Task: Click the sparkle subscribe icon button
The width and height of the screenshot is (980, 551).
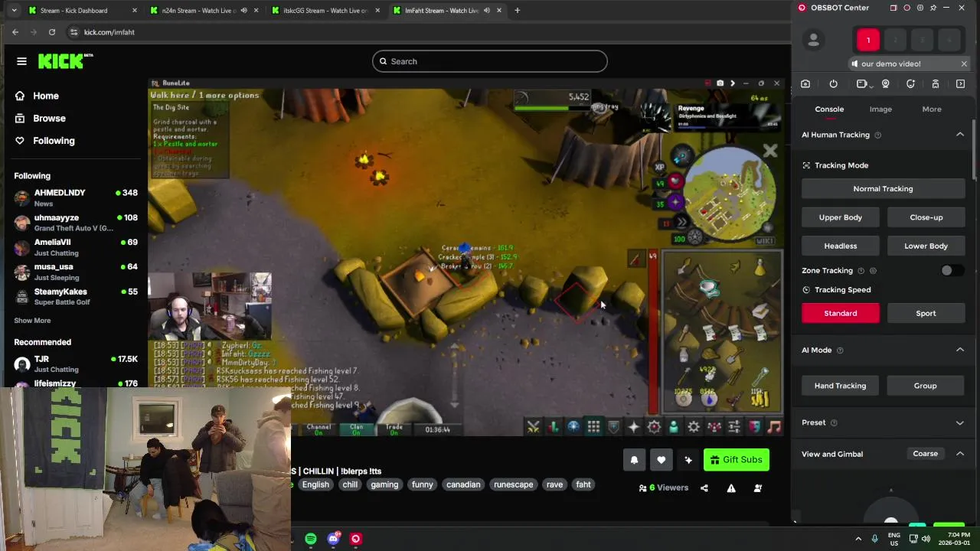Action: (x=688, y=460)
